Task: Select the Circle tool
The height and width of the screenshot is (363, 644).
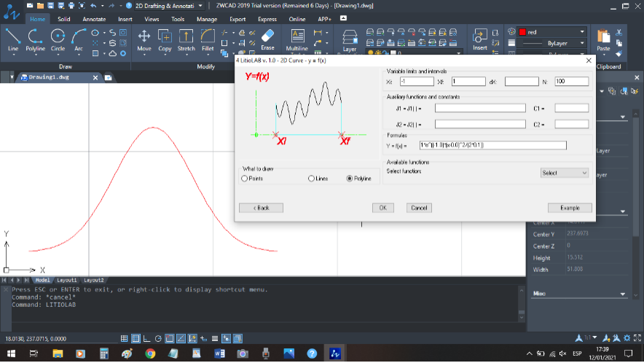Action: tap(58, 40)
